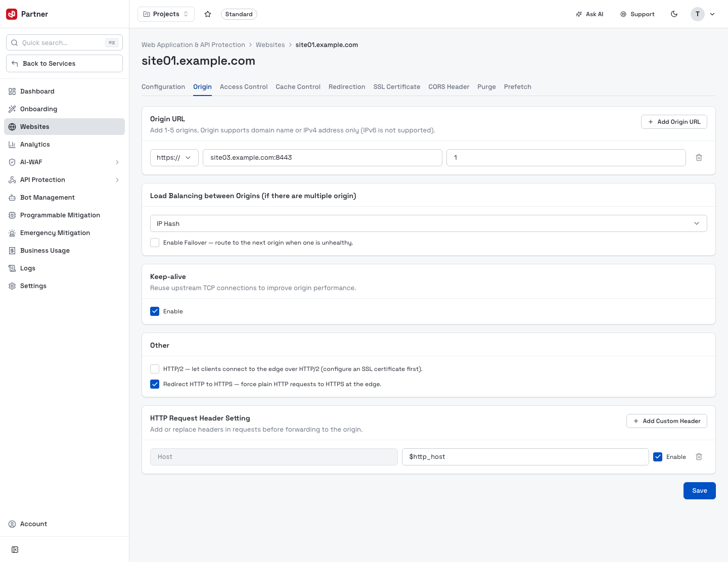Image resolution: width=728 pixels, height=562 pixels.
Task: Open user avatar T menu
Action: click(698, 14)
